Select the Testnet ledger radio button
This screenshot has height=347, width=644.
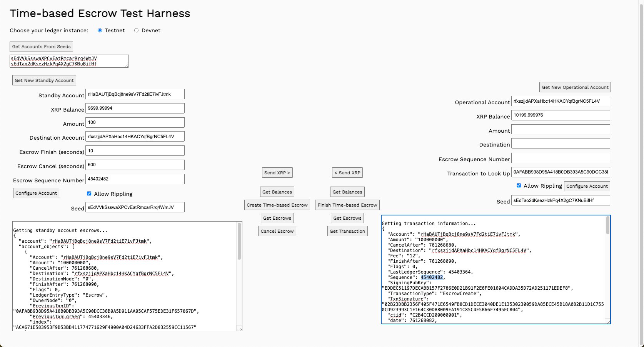[100, 30]
